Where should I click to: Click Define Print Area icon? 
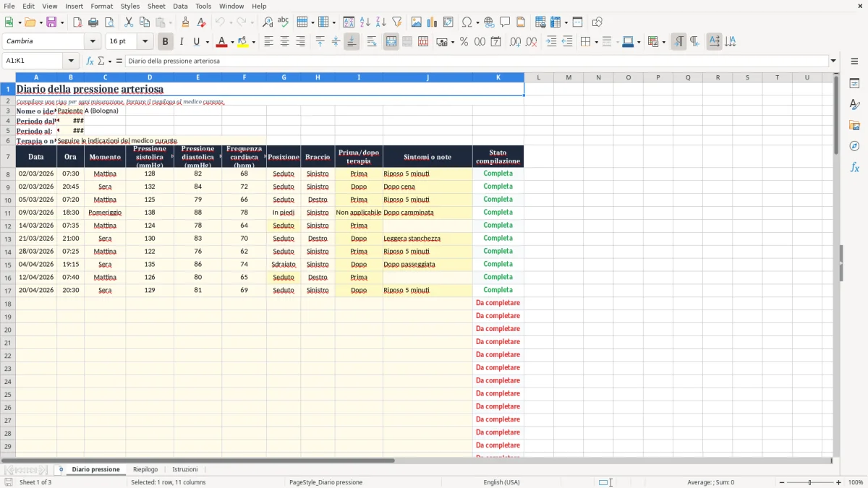click(540, 22)
